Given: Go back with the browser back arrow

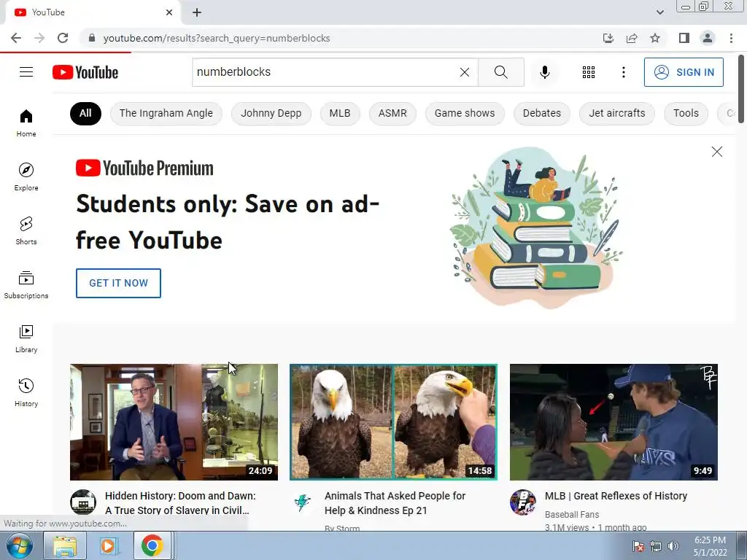Looking at the screenshot, I should coord(16,38).
